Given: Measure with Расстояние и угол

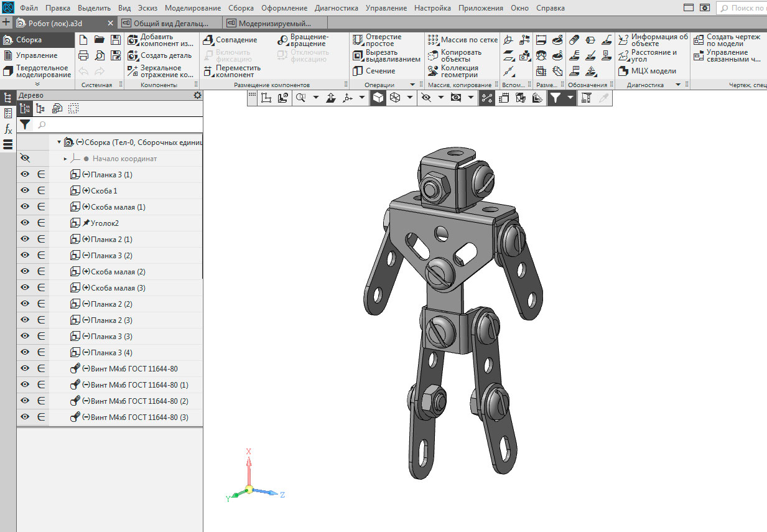Looking at the screenshot, I should point(648,55).
